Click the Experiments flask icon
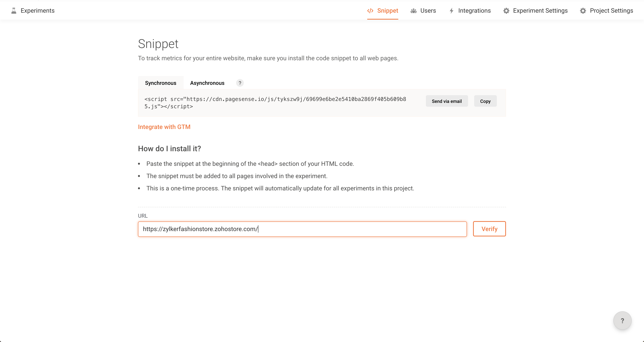This screenshot has width=644, height=342. pos(14,11)
